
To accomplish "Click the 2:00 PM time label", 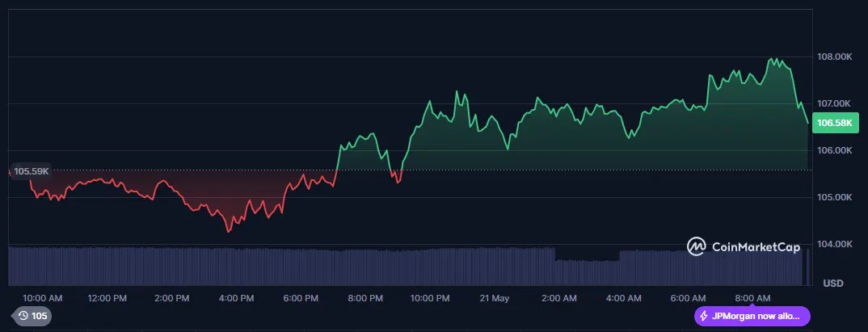I will pyautogui.click(x=171, y=298).
